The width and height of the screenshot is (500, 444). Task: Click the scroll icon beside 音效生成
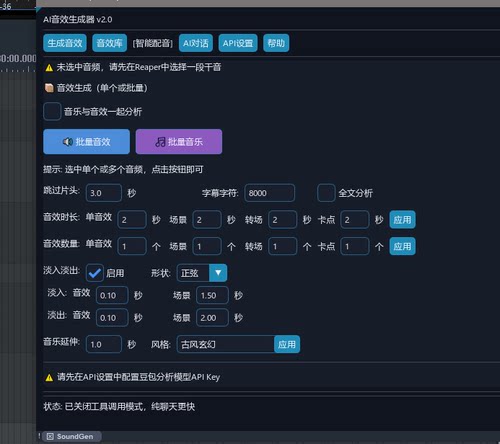49,88
